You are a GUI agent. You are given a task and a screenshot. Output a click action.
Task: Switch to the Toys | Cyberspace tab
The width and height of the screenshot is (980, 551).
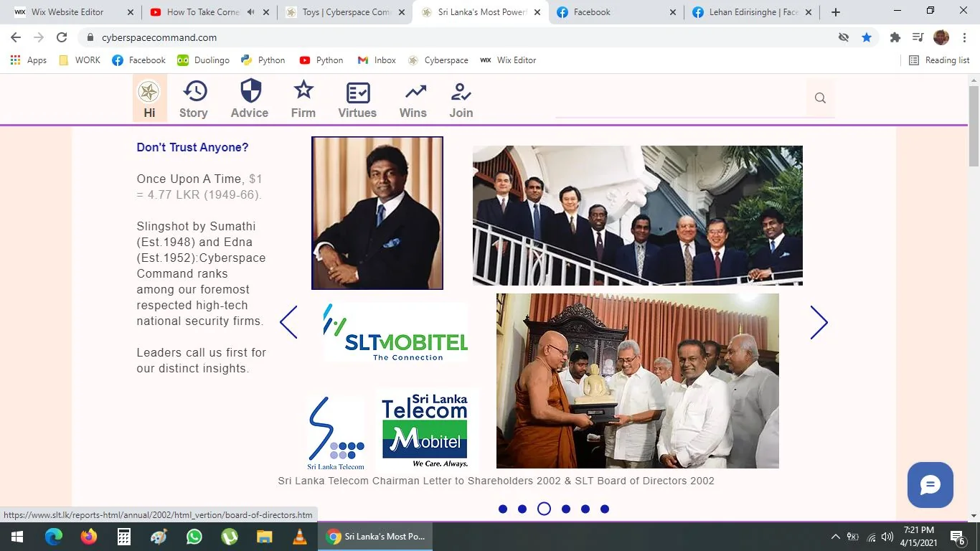(344, 12)
